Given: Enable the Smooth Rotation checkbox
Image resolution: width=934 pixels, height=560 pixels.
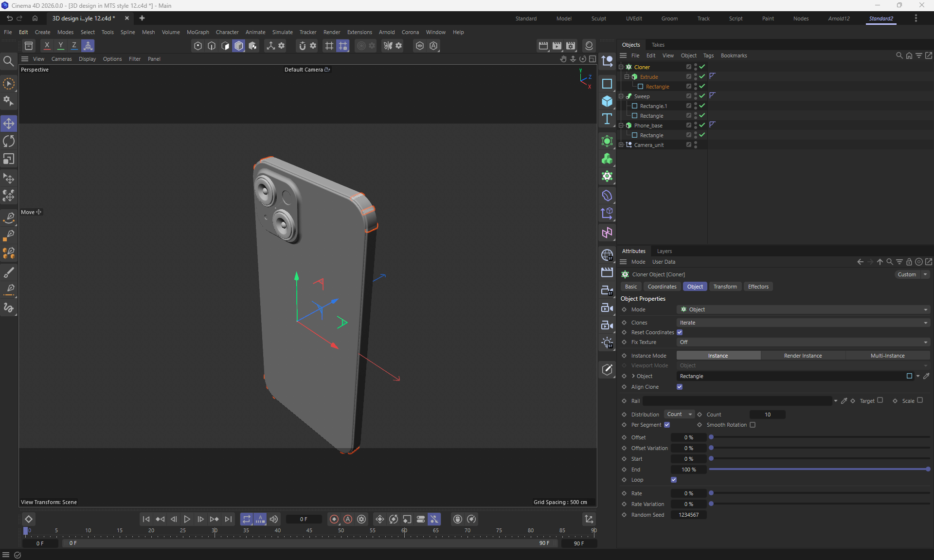Looking at the screenshot, I should [x=753, y=425].
